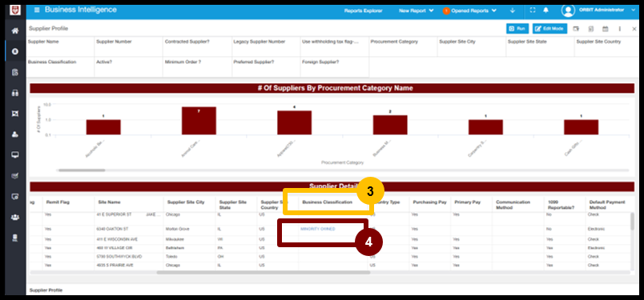644x300 pixels.
Task: Go to the home icon in sidebar
Action: pyautogui.click(x=15, y=30)
